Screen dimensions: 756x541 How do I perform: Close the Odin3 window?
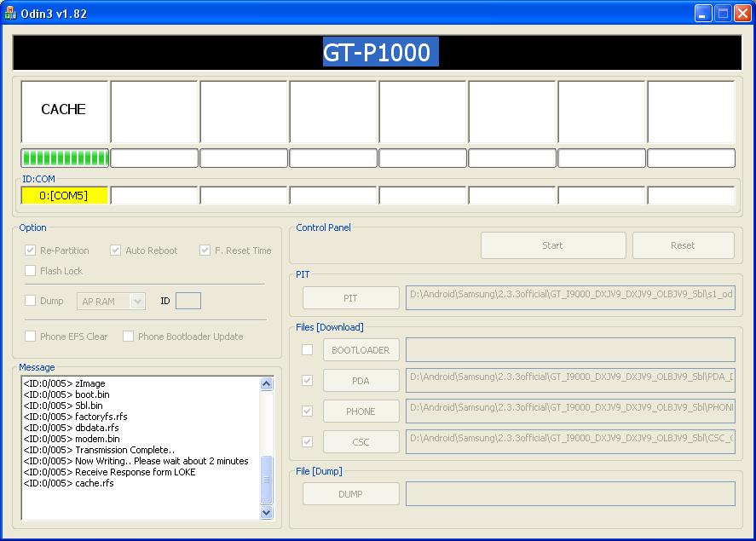coord(742,13)
